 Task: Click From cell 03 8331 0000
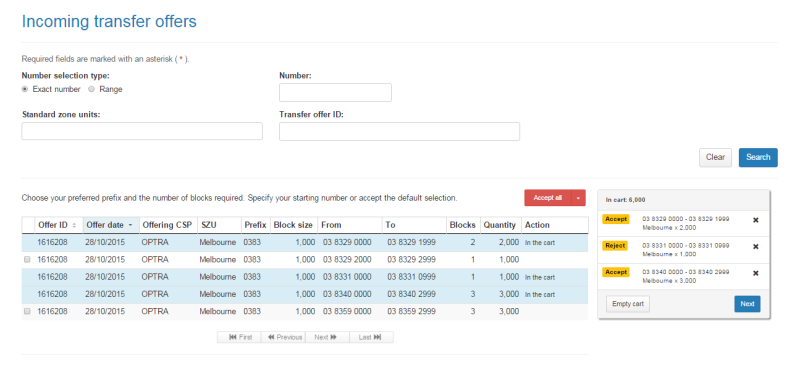click(347, 277)
